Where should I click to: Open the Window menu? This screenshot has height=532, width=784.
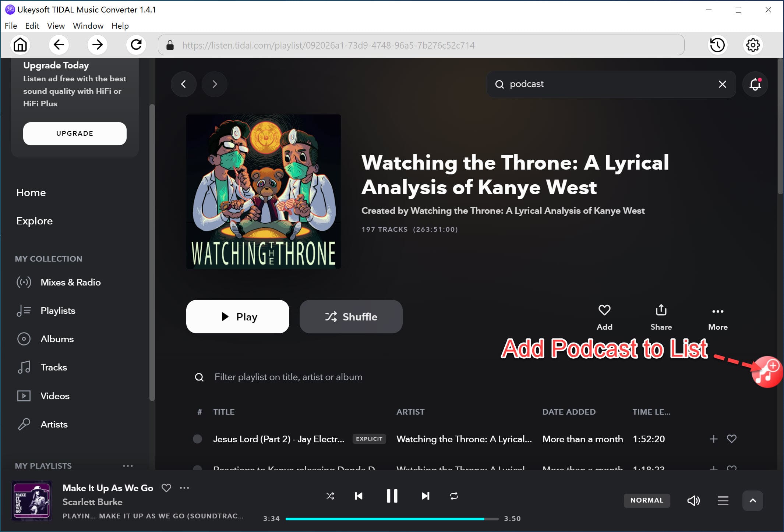88,26
